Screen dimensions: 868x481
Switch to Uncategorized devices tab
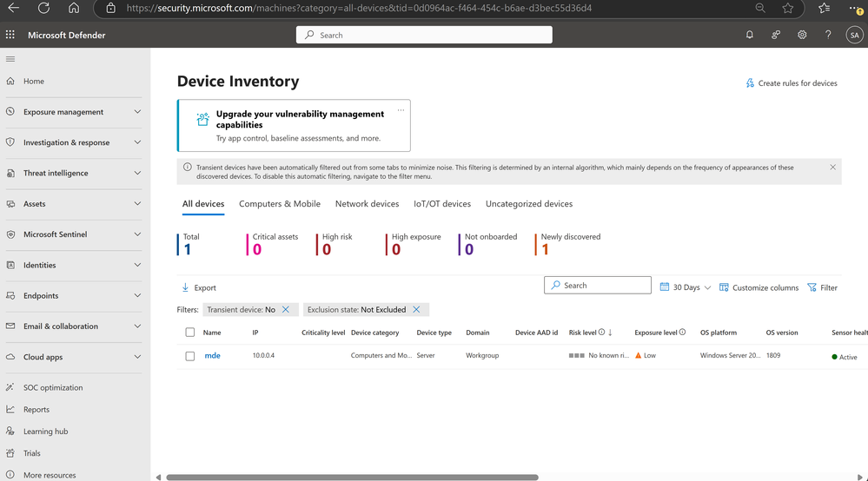pos(529,203)
